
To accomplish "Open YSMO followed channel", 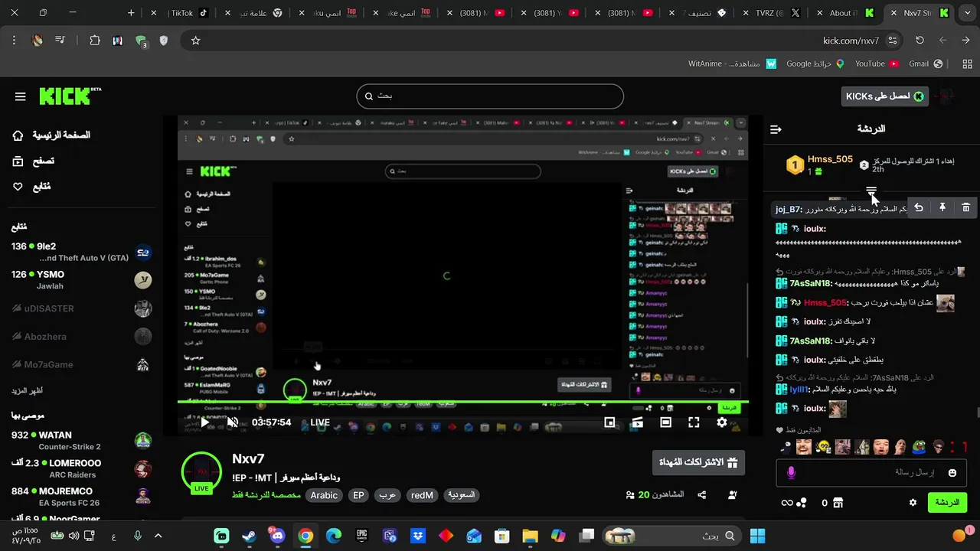I will coord(81,280).
